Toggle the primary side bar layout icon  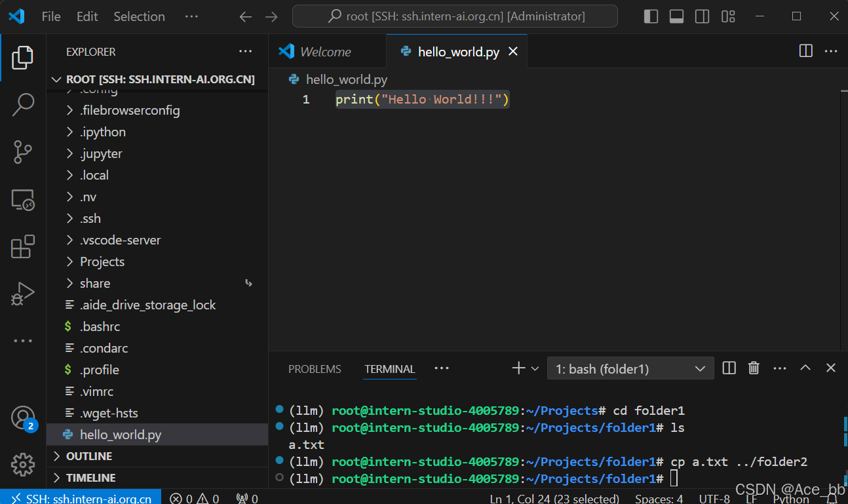(x=651, y=16)
